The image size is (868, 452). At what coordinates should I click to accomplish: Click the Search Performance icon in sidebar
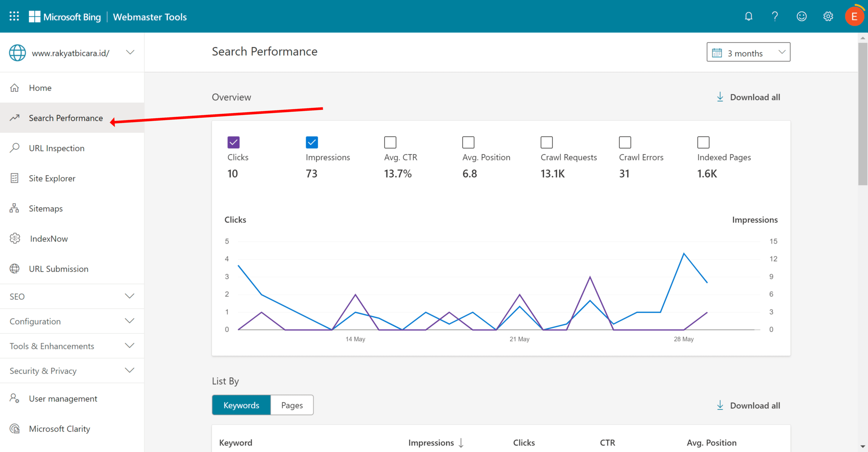click(15, 118)
